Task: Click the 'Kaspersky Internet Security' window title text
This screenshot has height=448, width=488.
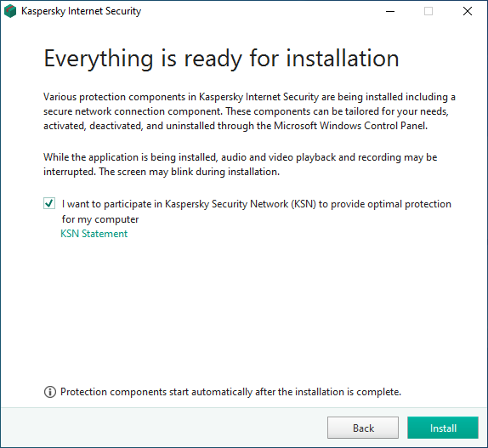Action: [82, 11]
